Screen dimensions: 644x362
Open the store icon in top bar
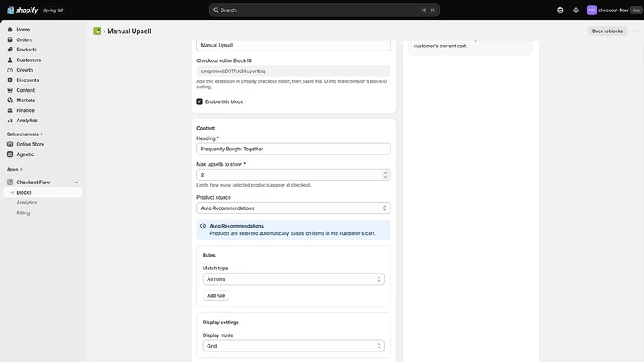(559, 10)
